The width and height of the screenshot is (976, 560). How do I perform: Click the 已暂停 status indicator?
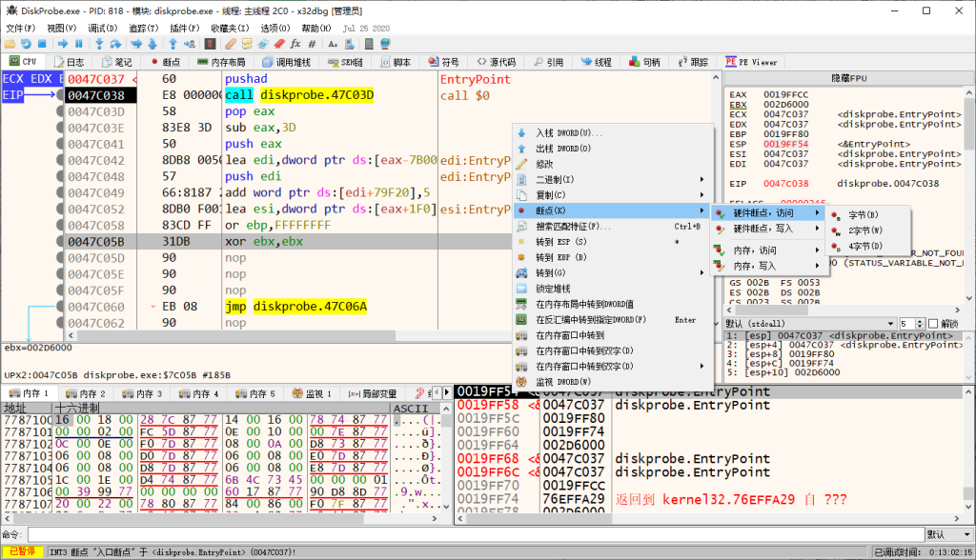(22, 552)
